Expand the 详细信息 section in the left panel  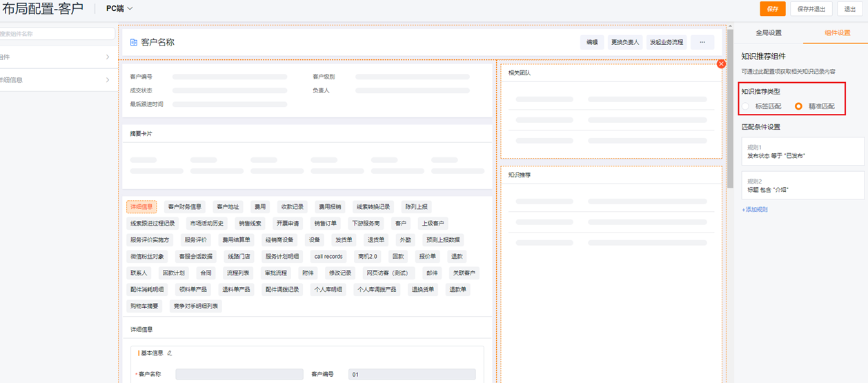click(55, 80)
